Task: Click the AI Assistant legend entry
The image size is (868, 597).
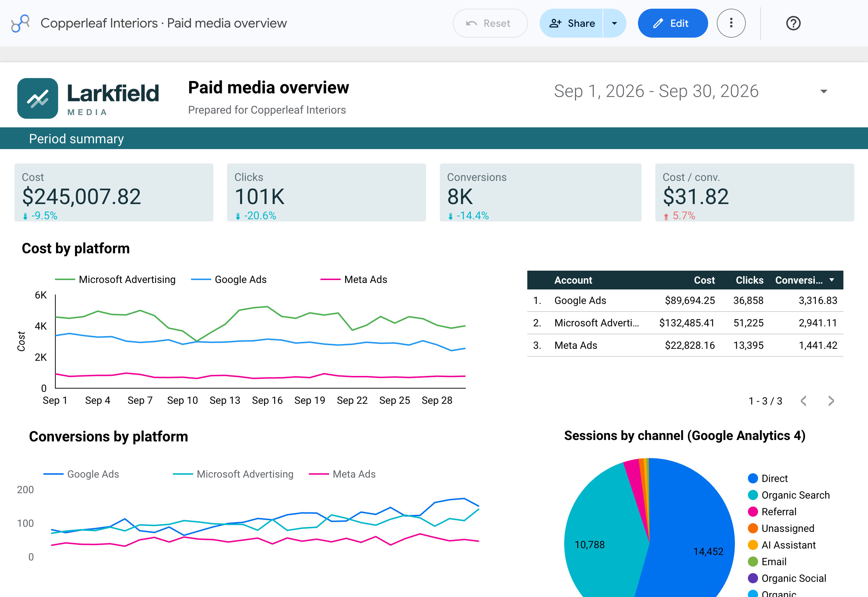Action: (x=782, y=545)
